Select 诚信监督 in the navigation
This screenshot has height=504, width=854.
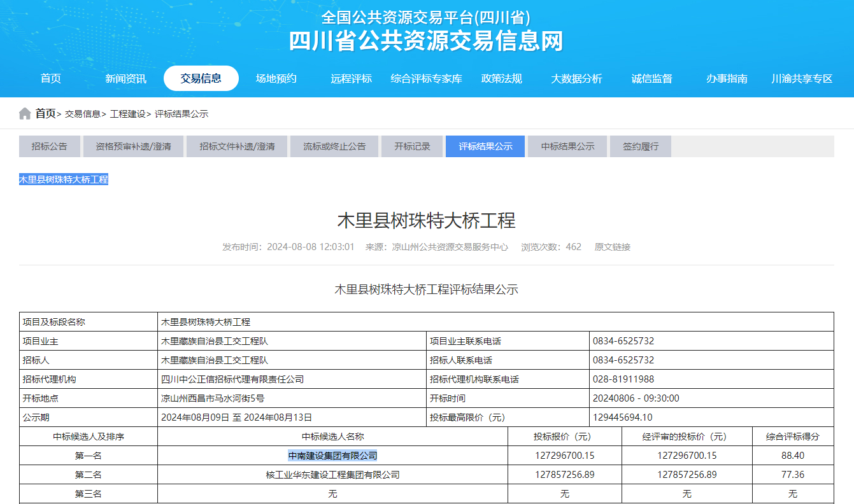tap(651, 78)
